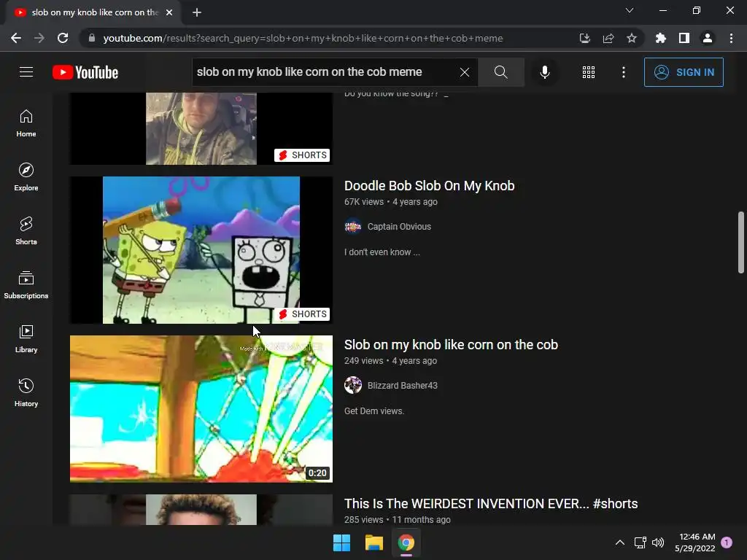Reload the page
This screenshot has height=560, width=747.
pyautogui.click(x=63, y=38)
